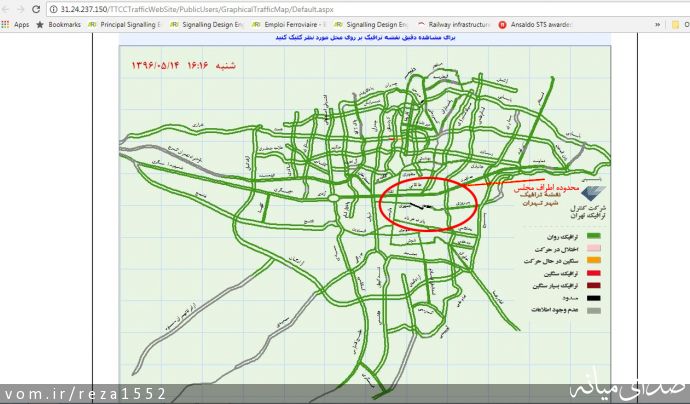
Task: Click the browser forward arrow
Action: click(20, 9)
